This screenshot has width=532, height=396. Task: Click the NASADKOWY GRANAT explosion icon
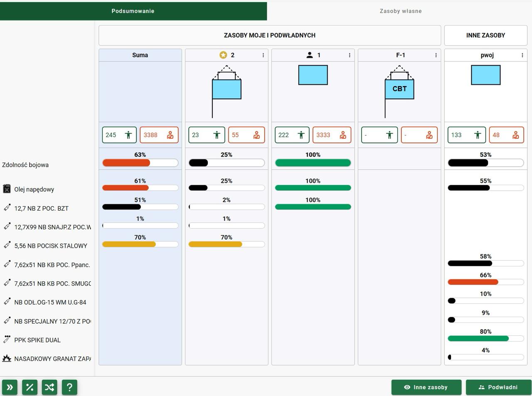(x=7, y=358)
